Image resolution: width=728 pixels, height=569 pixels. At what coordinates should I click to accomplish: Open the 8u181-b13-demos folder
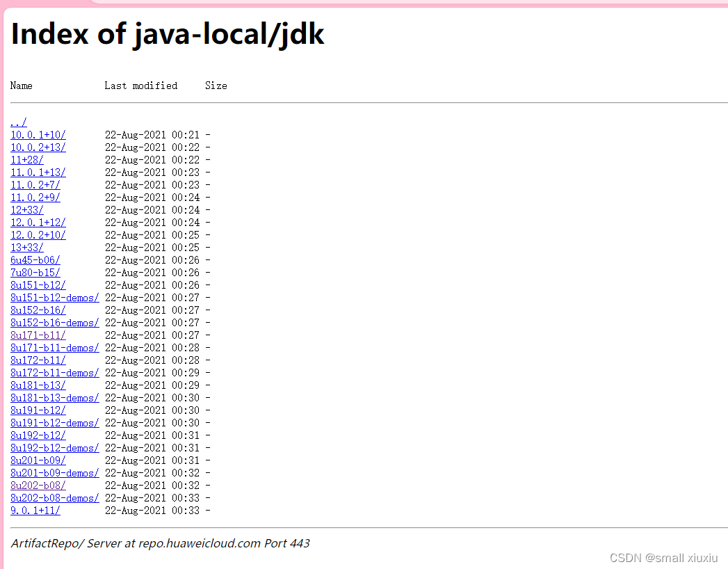[x=54, y=397]
